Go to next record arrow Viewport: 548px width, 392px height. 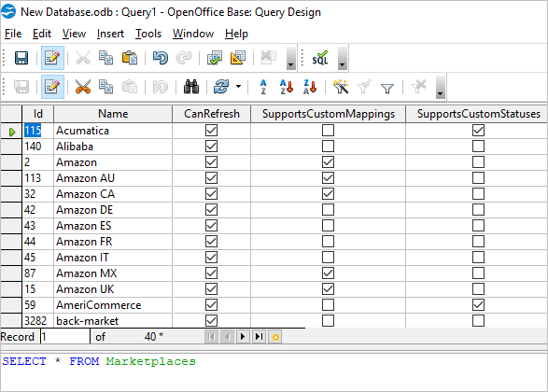click(243, 337)
